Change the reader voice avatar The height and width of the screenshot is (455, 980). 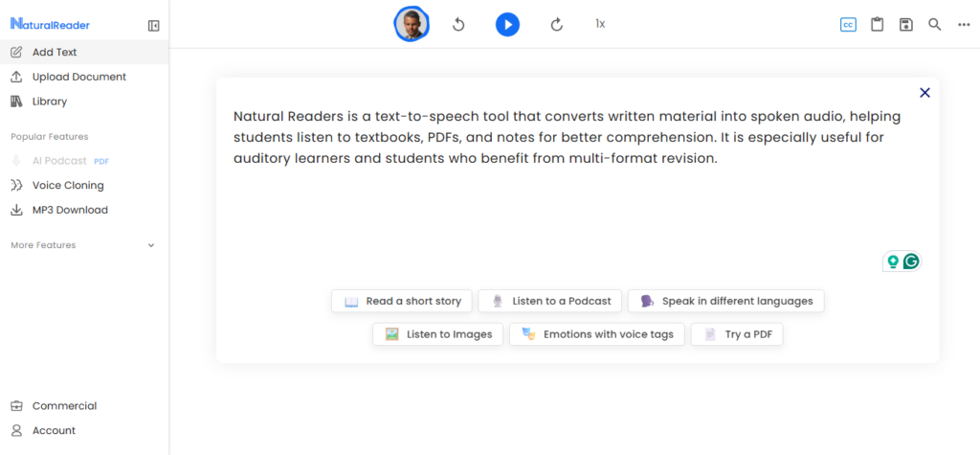point(412,24)
